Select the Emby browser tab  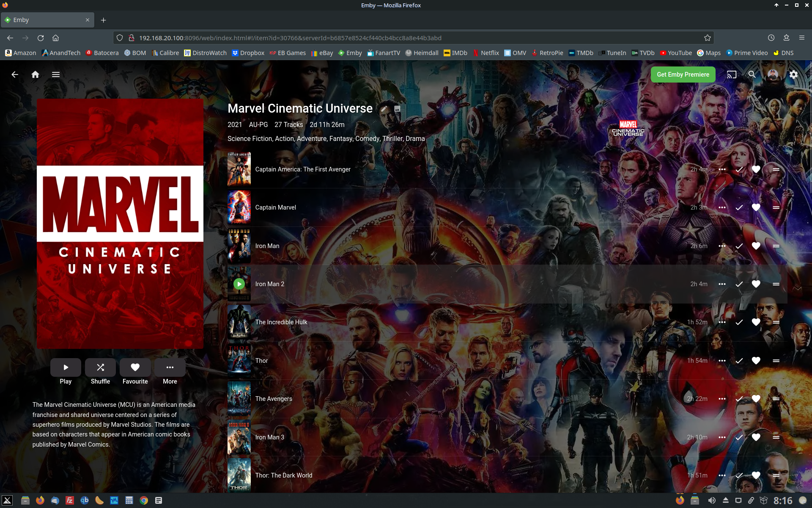(x=47, y=20)
